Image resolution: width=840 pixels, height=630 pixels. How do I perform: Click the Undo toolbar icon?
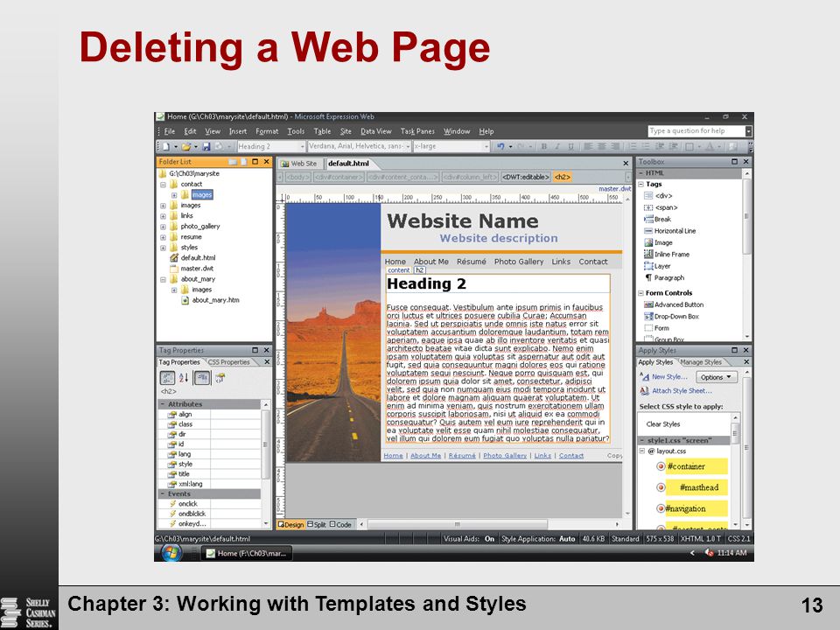point(500,146)
